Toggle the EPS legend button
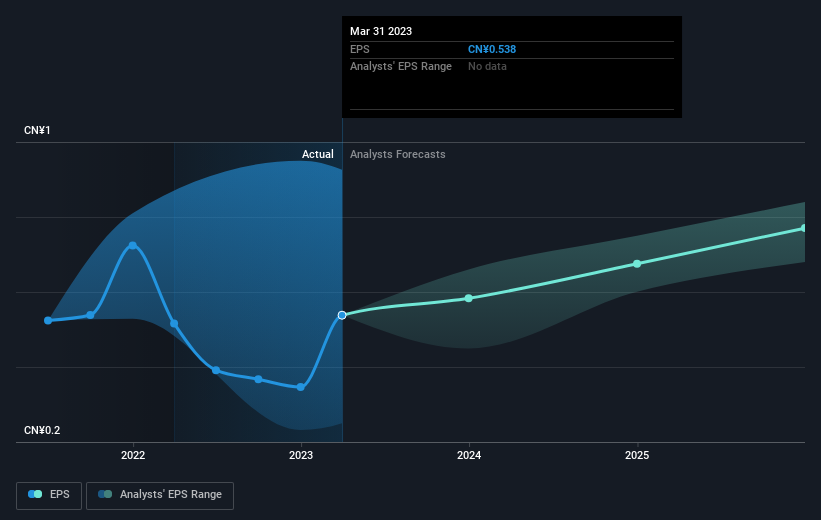Viewport: 821px width, 520px height. coord(49,495)
